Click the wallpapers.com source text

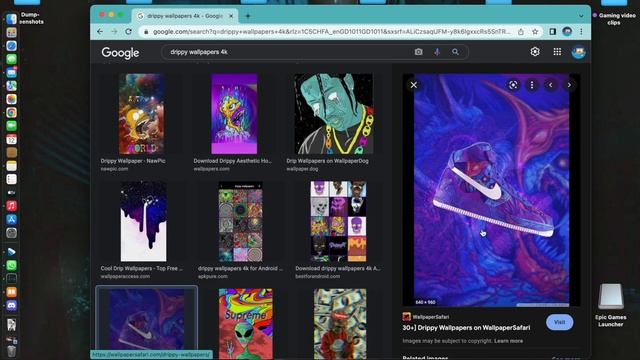pos(211,169)
